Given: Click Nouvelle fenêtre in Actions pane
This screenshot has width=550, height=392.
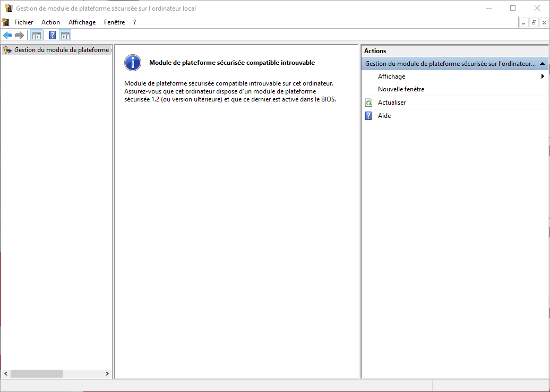Looking at the screenshot, I should tap(401, 89).
